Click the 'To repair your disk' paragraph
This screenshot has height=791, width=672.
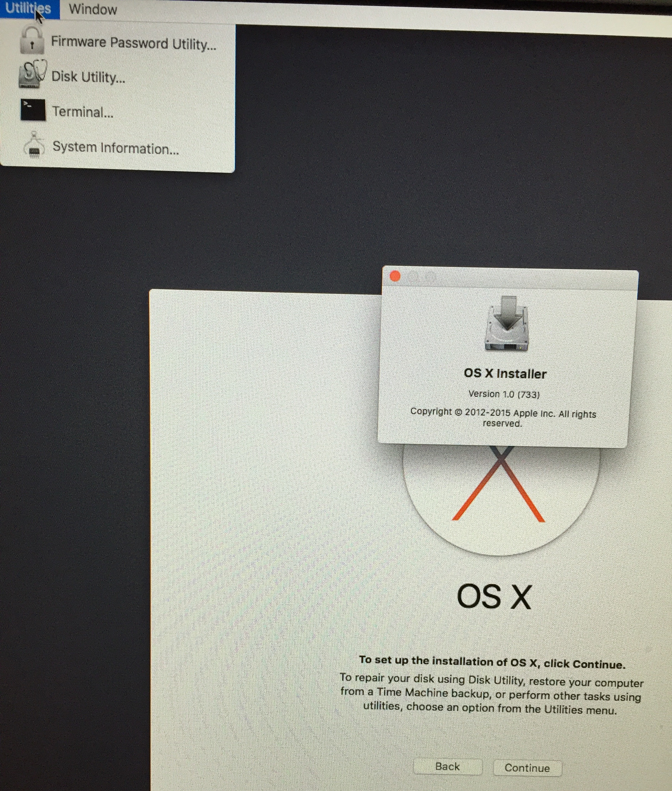click(x=491, y=694)
